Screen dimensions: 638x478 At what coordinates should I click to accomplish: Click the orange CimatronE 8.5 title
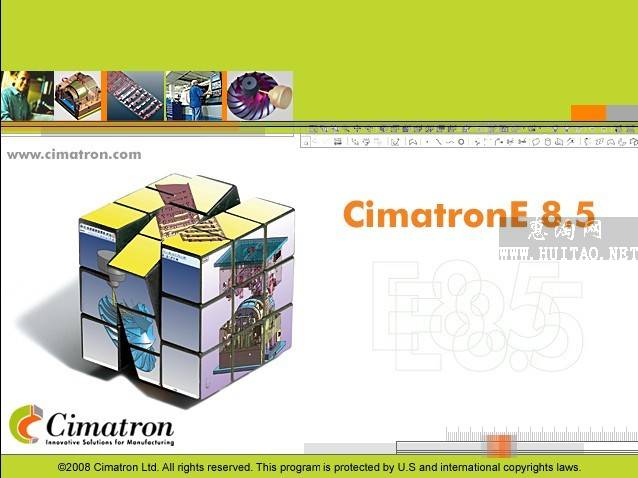coord(469,214)
